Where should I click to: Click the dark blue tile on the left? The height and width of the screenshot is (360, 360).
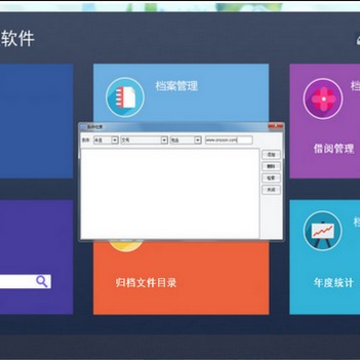point(36,121)
